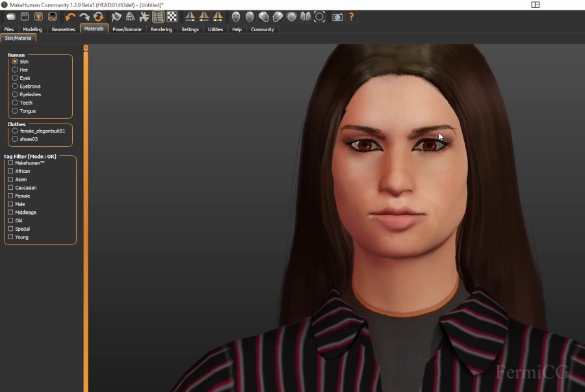Image resolution: width=585 pixels, height=392 pixels.
Task: Click the reset camera view icon
Action: point(319,17)
